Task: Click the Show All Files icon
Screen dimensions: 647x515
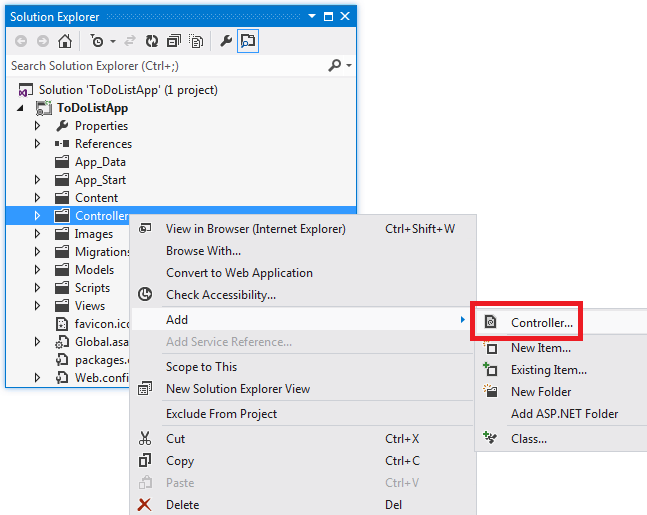Action: (x=196, y=41)
